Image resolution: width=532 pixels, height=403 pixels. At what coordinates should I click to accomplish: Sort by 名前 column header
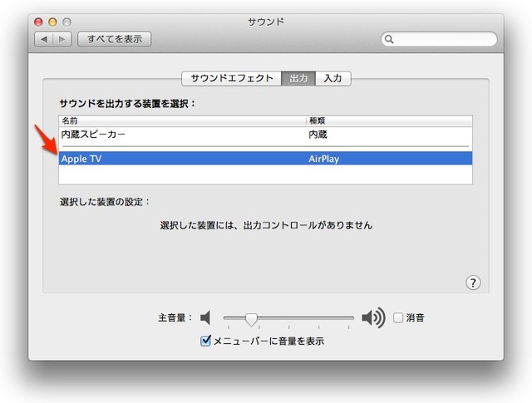pyautogui.click(x=183, y=120)
